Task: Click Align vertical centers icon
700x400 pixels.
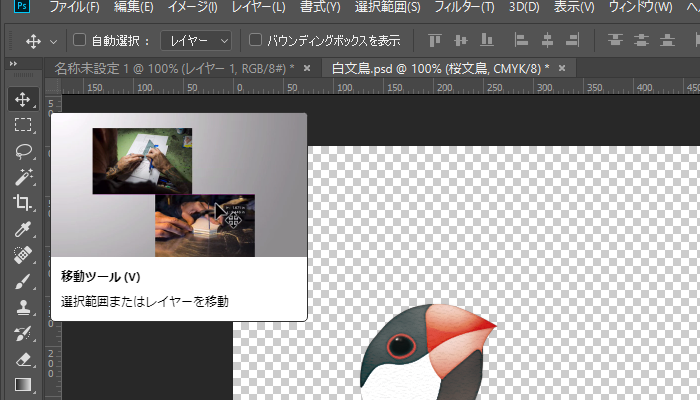Action: coord(461,41)
